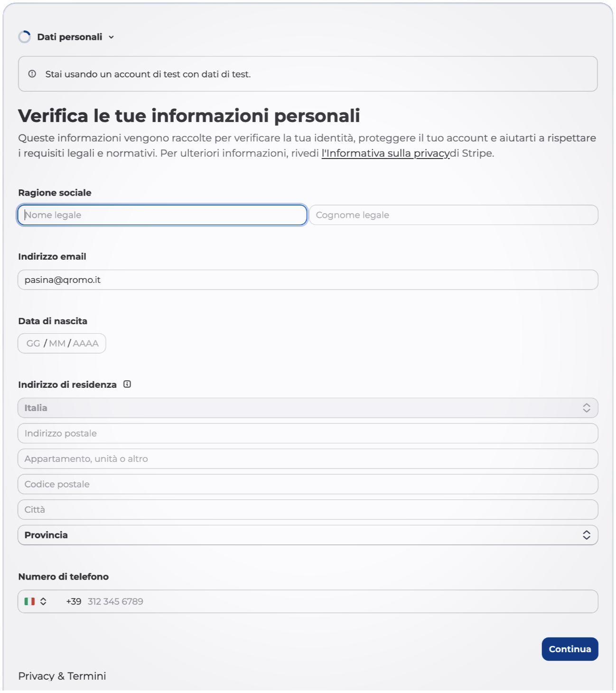Click the Appartamento, unità o altro field
Viewport: 616px width, 693px height.
click(308, 459)
